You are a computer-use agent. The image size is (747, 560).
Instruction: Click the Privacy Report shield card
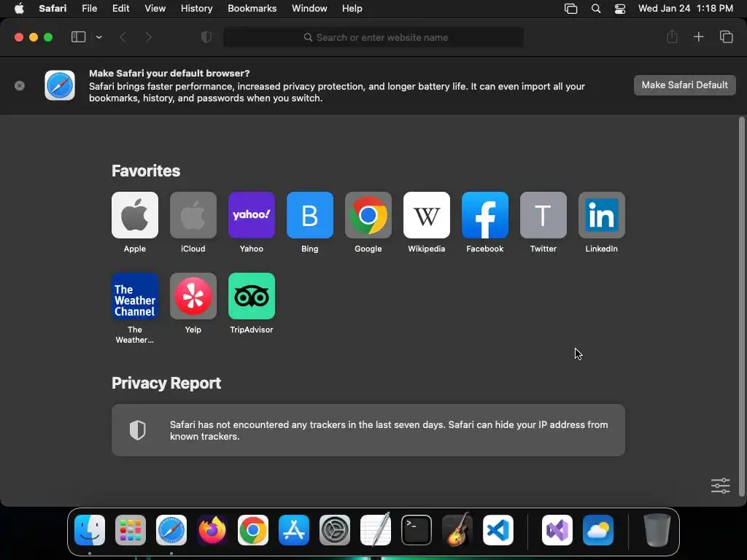[x=368, y=430]
